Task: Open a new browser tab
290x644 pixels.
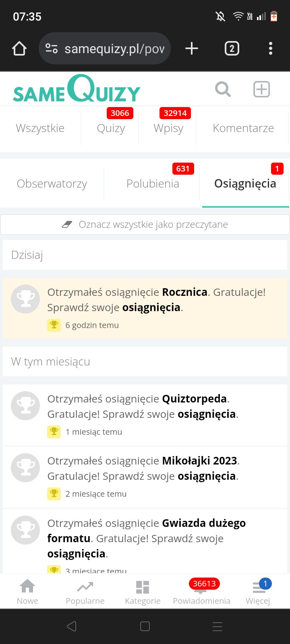Action: 192,49
